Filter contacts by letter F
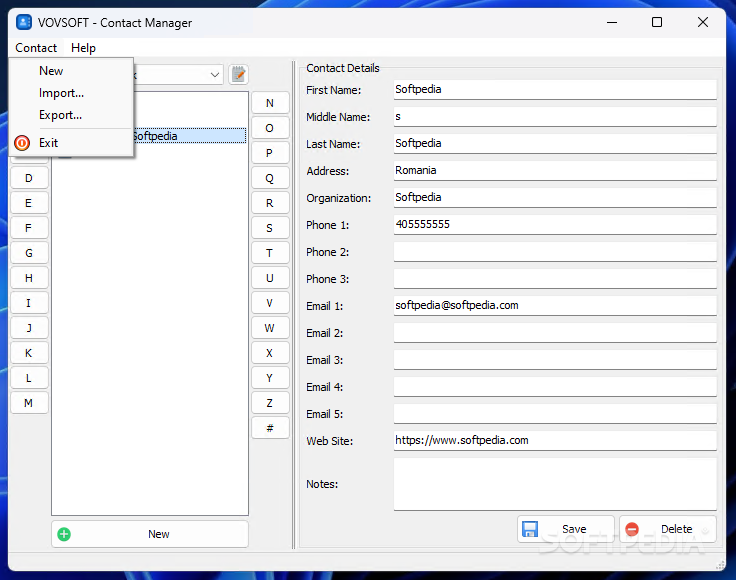 pos(29,228)
